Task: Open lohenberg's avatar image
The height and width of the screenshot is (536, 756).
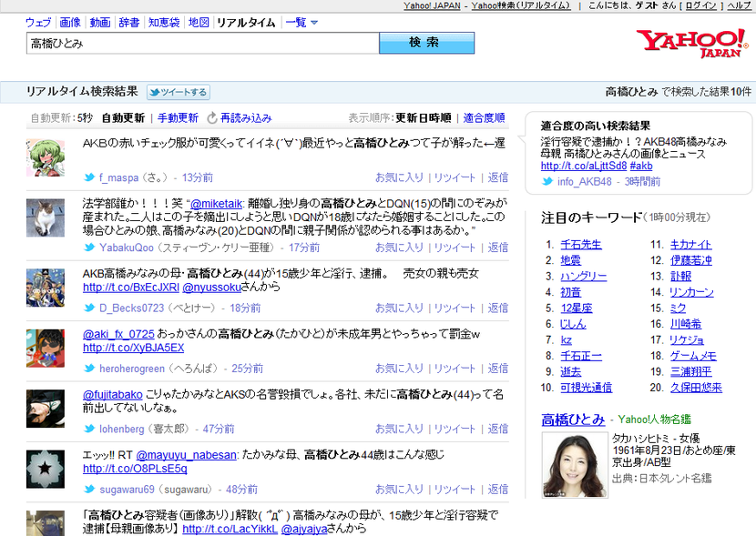Action: tap(46, 409)
